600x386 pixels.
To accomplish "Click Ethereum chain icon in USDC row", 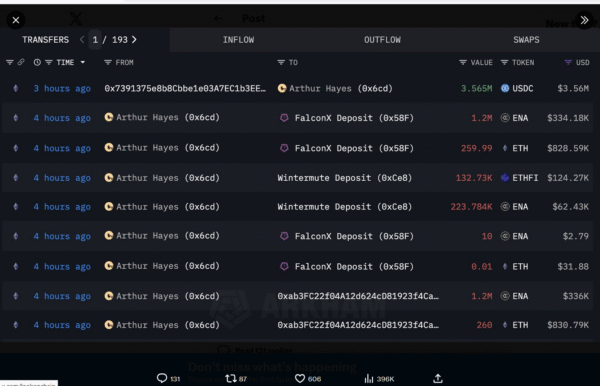I will (16, 88).
